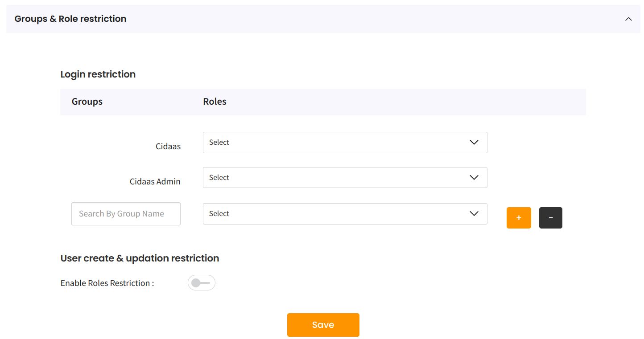Click the Enable Roles Restriction label text
Image resolution: width=644 pixels, height=339 pixels.
(x=107, y=283)
